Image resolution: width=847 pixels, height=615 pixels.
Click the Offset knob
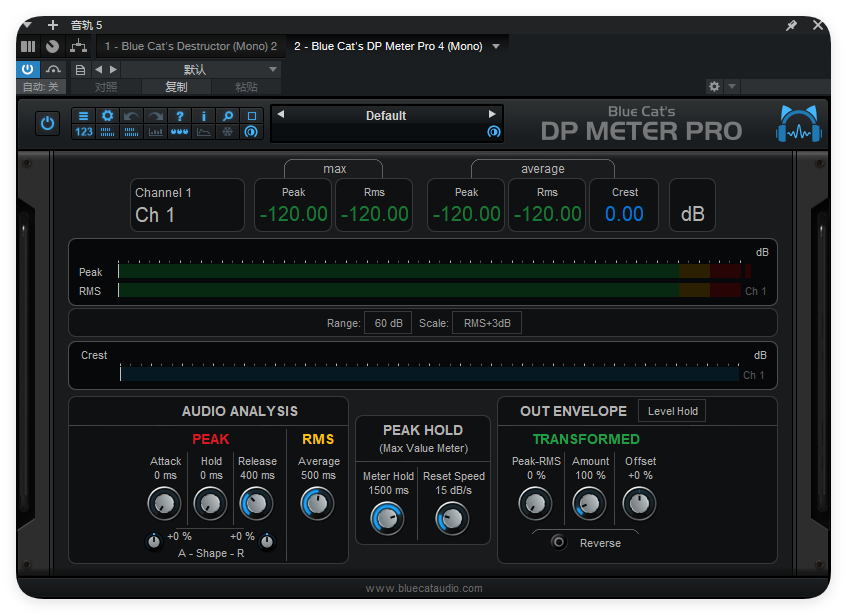point(640,504)
